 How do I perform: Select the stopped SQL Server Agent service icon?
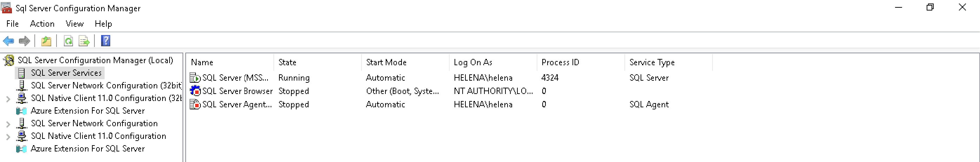click(x=195, y=104)
